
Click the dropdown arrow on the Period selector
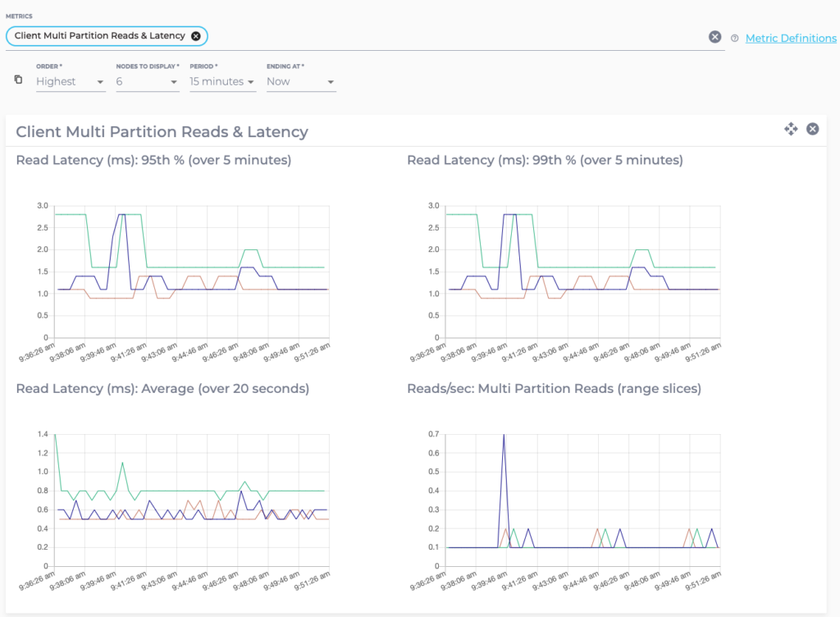coord(251,82)
